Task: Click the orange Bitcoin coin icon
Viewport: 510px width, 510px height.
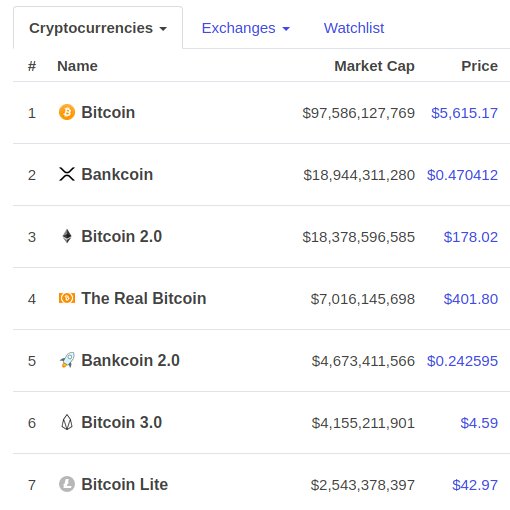Action: click(67, 112)
